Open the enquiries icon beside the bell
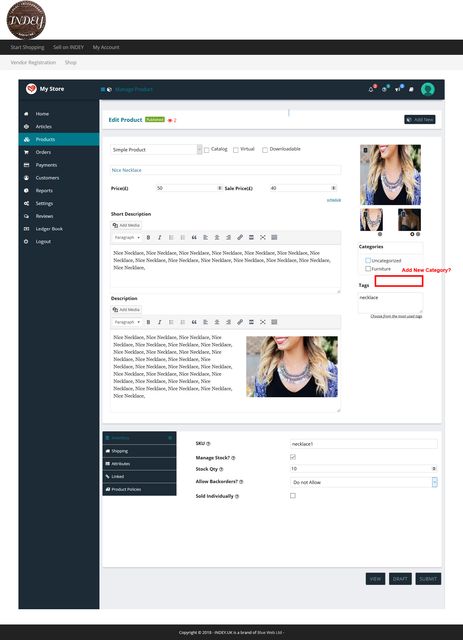Screen dimensions: 463x640 384,89
